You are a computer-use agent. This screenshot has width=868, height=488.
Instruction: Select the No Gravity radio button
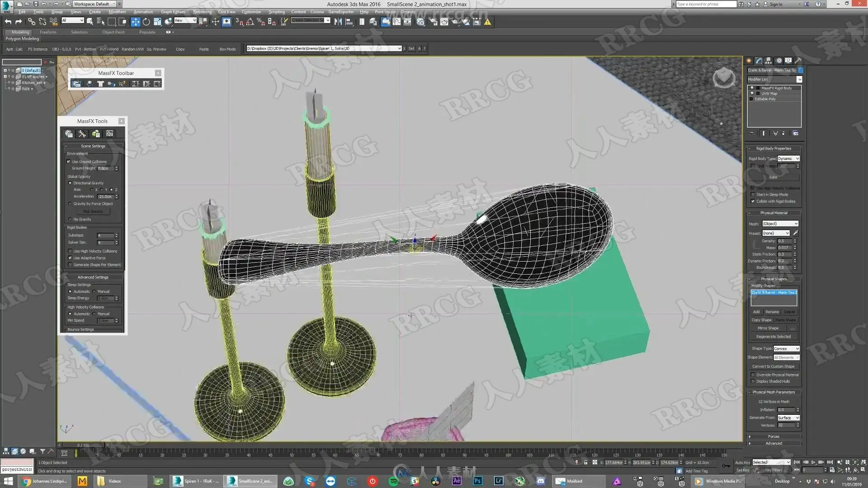click(x=70, y=219)
